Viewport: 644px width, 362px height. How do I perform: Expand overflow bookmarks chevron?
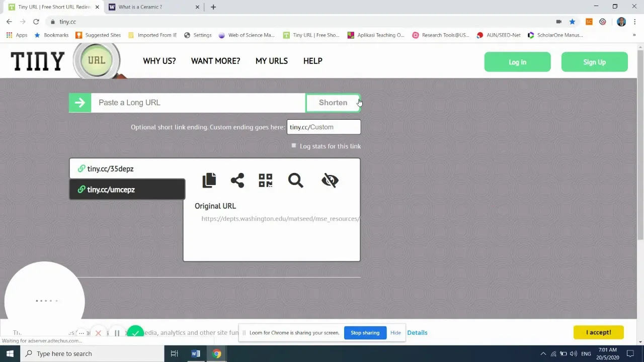(634, 35)
